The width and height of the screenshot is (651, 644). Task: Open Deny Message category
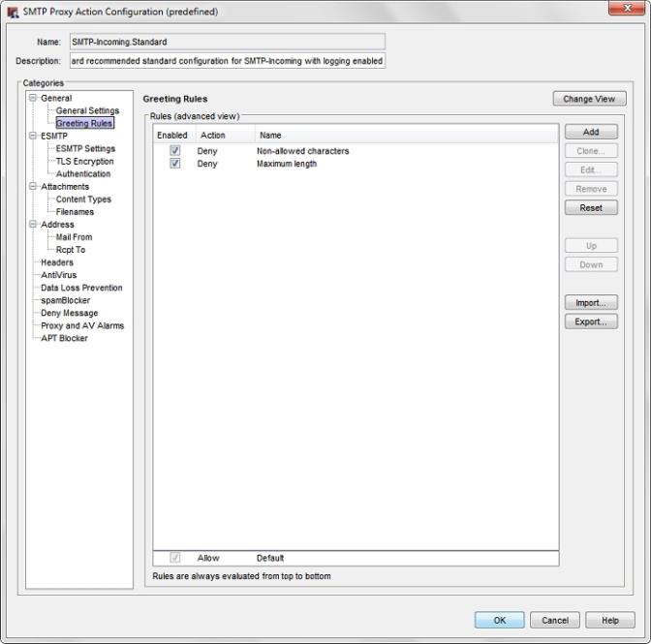tap(70, 313)
